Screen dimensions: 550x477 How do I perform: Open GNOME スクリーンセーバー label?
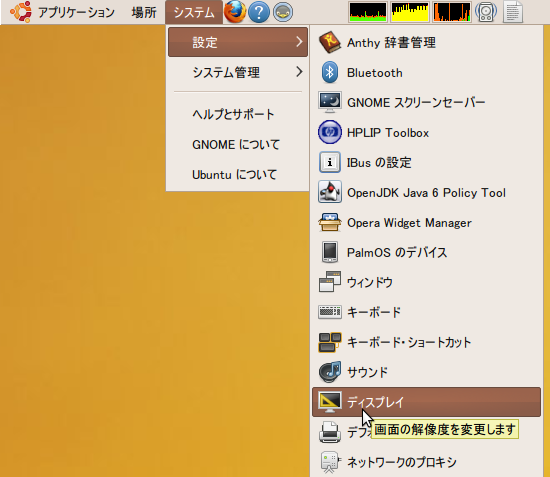click(416, 102)
